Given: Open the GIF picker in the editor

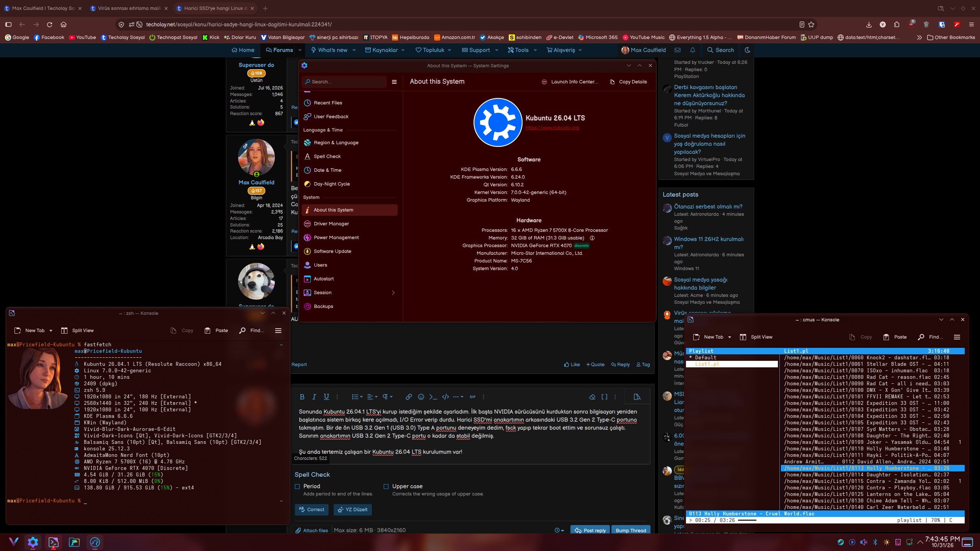Looking at the screenshot, I should point(473,397).
